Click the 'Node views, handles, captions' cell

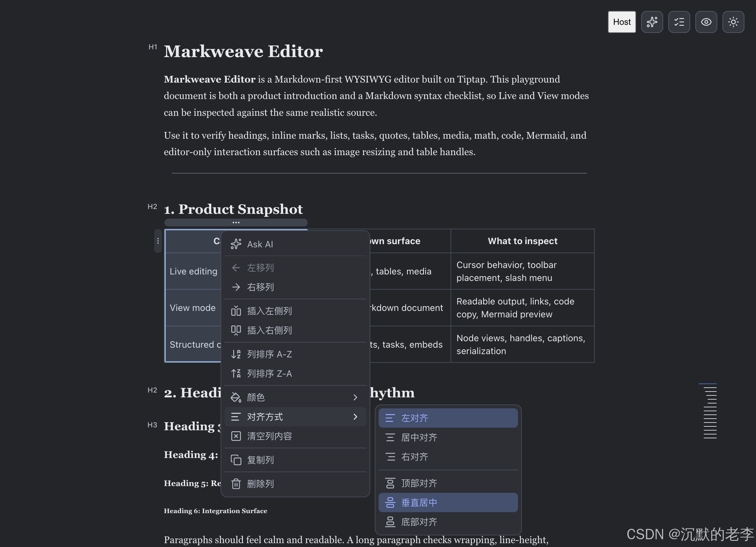(522, 344)
